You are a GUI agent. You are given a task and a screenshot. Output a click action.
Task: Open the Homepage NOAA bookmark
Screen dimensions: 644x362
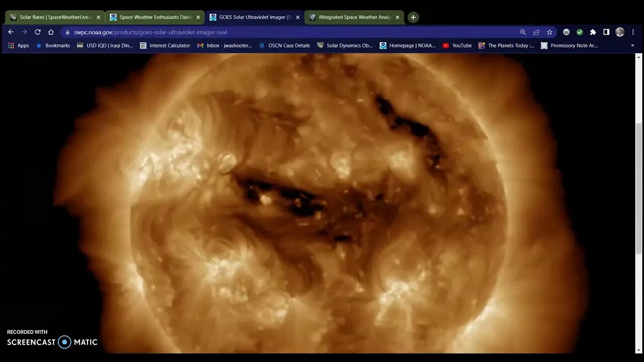pyautogui.click(x=408, y=45)
